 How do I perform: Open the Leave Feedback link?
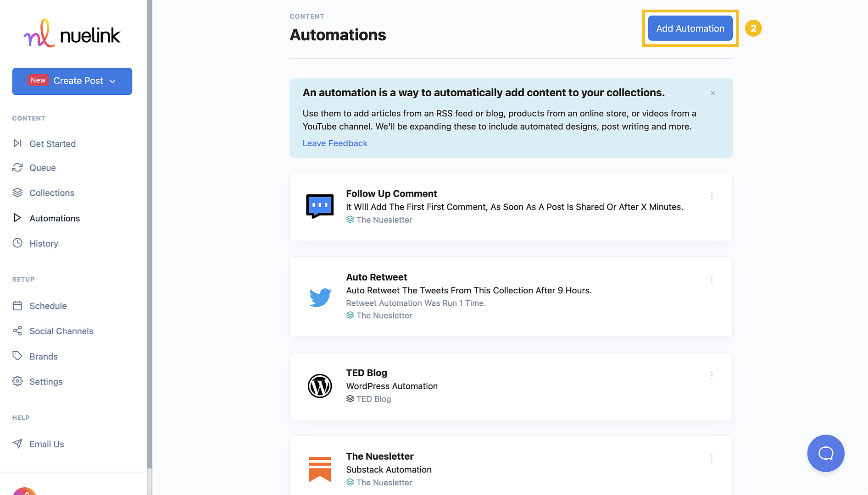pos(335,143)
